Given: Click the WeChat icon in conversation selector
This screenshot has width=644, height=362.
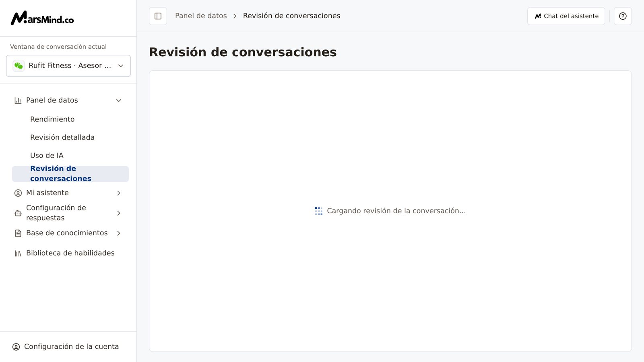Looking at the screenshot, I should (19, 66).
